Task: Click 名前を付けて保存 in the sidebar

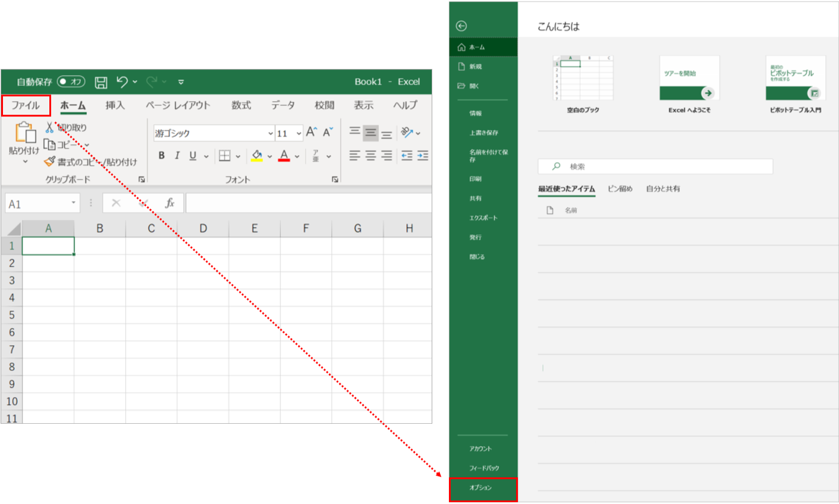Action: 488,155
